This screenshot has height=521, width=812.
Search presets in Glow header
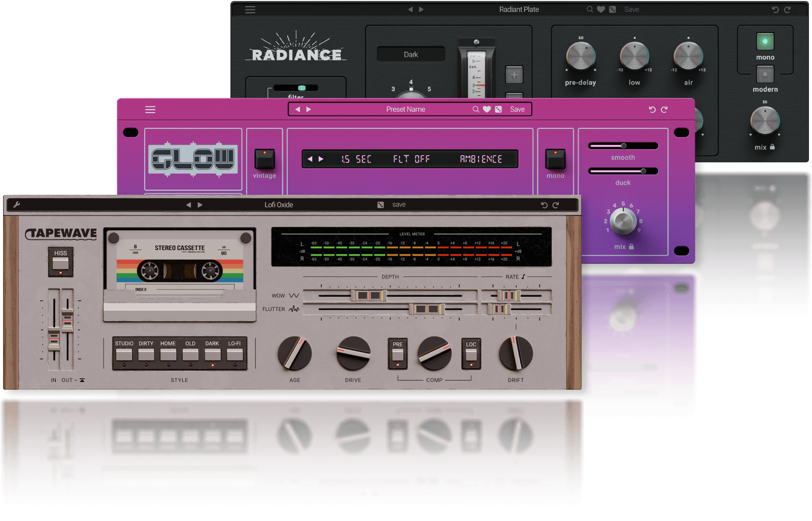click(x=476, y=110)
